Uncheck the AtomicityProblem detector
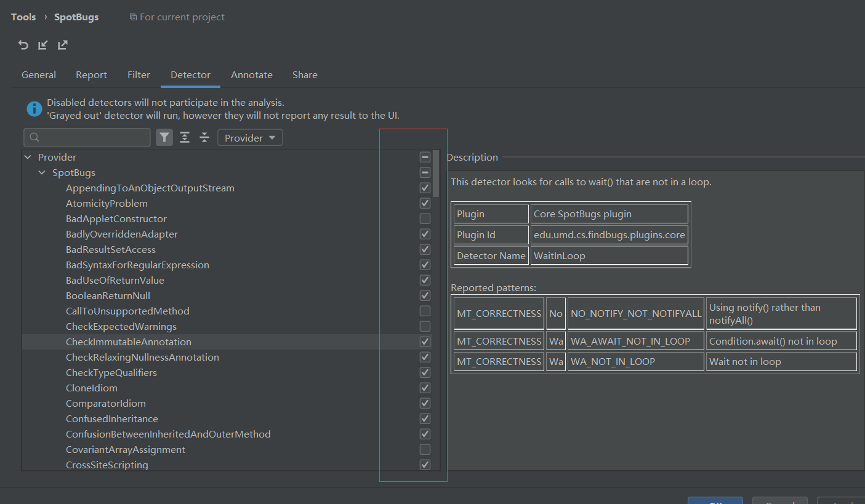The height and width of the screenshot is (504, 865). click(x=425, y=202)
